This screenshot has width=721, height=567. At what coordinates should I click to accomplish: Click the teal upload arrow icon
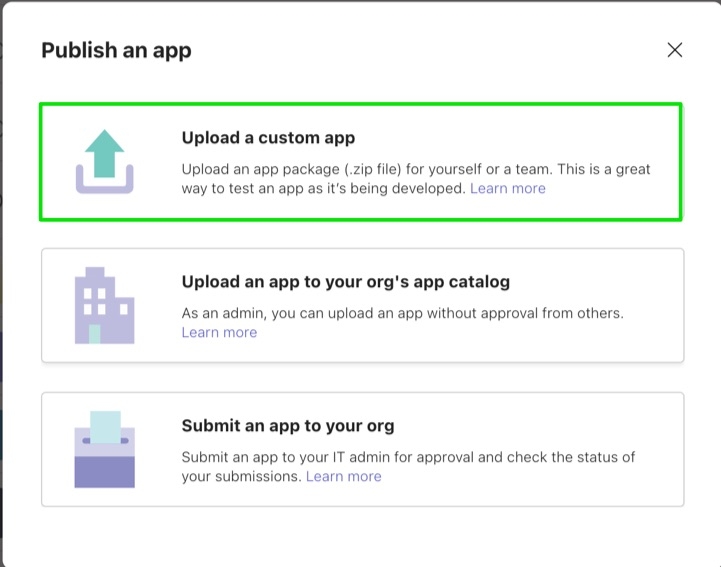[x=104, y=155]
